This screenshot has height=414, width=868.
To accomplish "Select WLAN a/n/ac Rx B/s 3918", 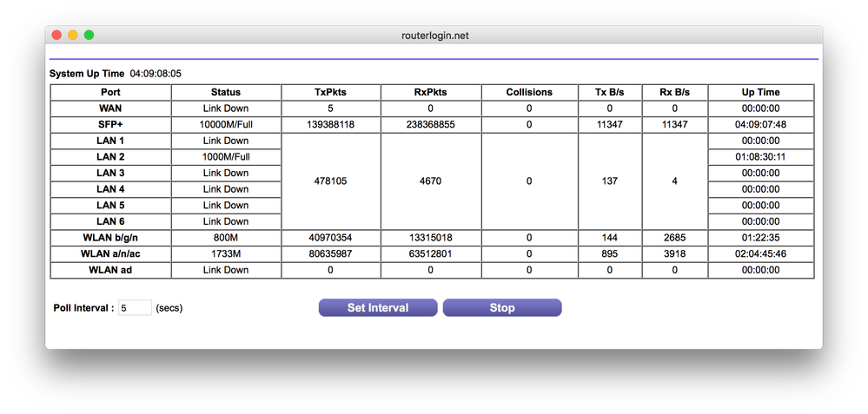I will [675, 253].
